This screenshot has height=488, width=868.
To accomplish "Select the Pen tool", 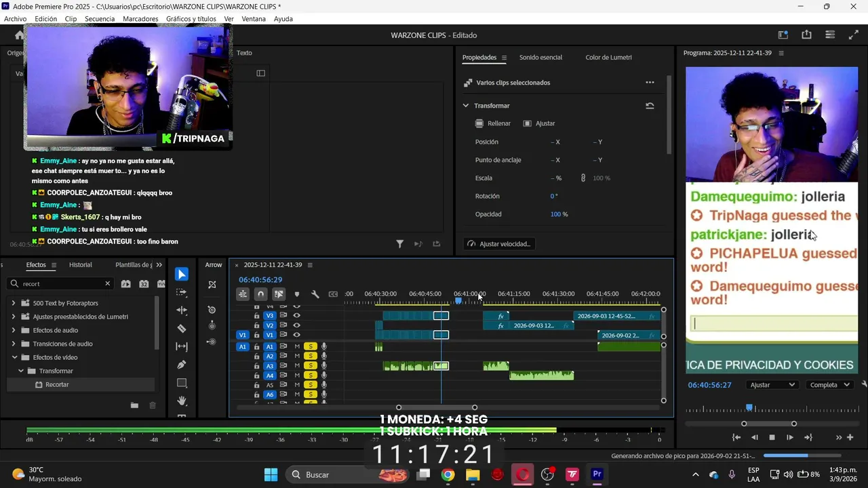I will click(x=182, y=365).
